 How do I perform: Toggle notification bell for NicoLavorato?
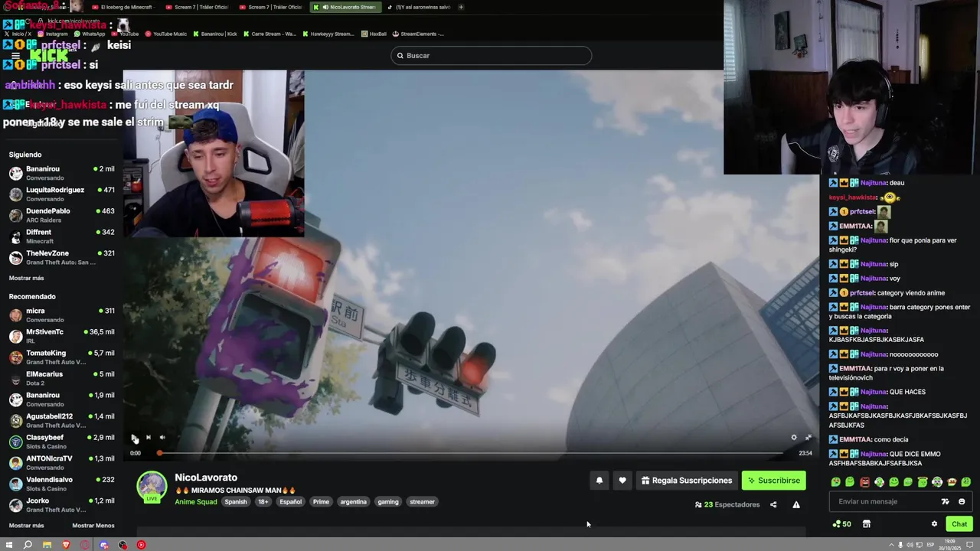[x=599, y=481]
